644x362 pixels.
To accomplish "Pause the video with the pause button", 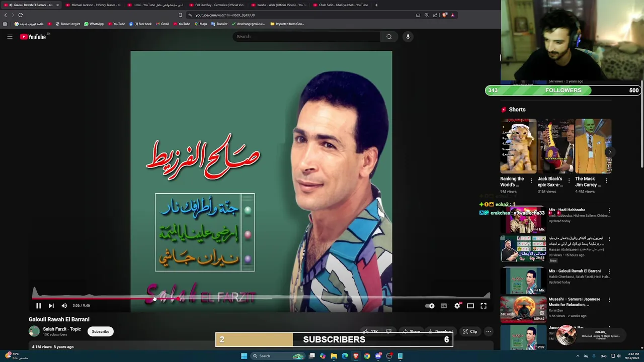I will 38,306.
